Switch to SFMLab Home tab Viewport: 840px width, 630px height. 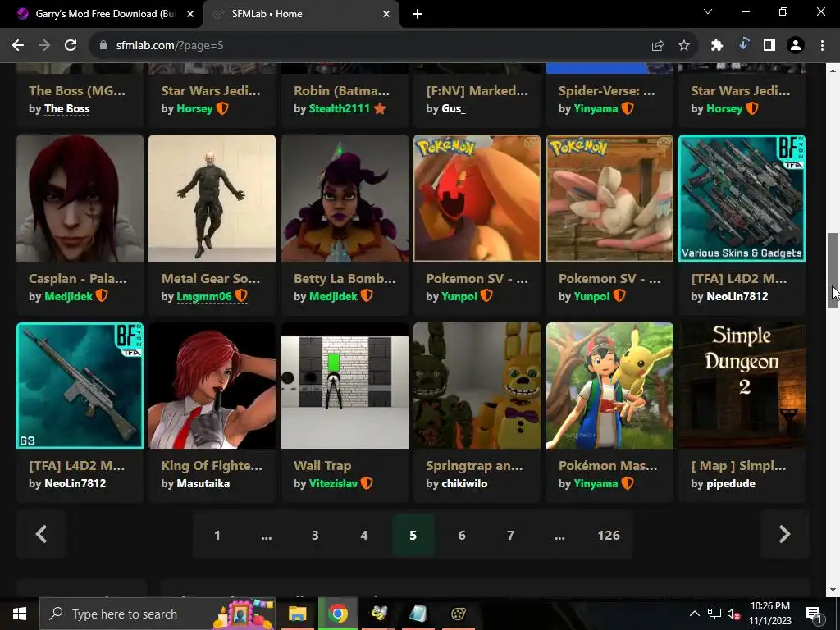click(300, 14)
